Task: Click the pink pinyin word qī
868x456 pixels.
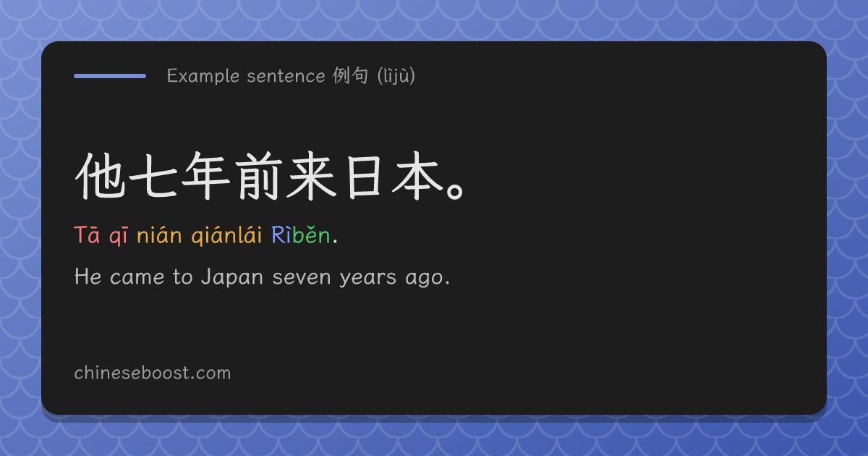Action: coord(119,237)
